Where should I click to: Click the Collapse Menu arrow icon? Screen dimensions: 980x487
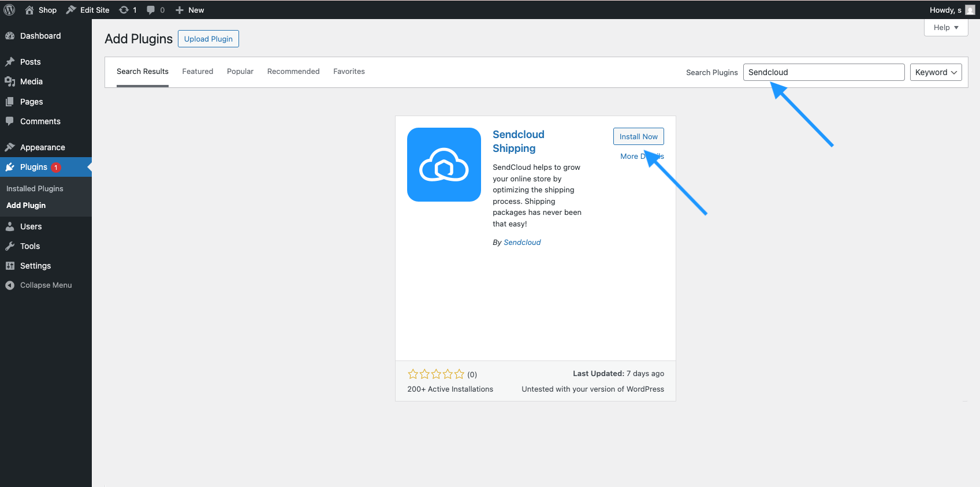10,285
